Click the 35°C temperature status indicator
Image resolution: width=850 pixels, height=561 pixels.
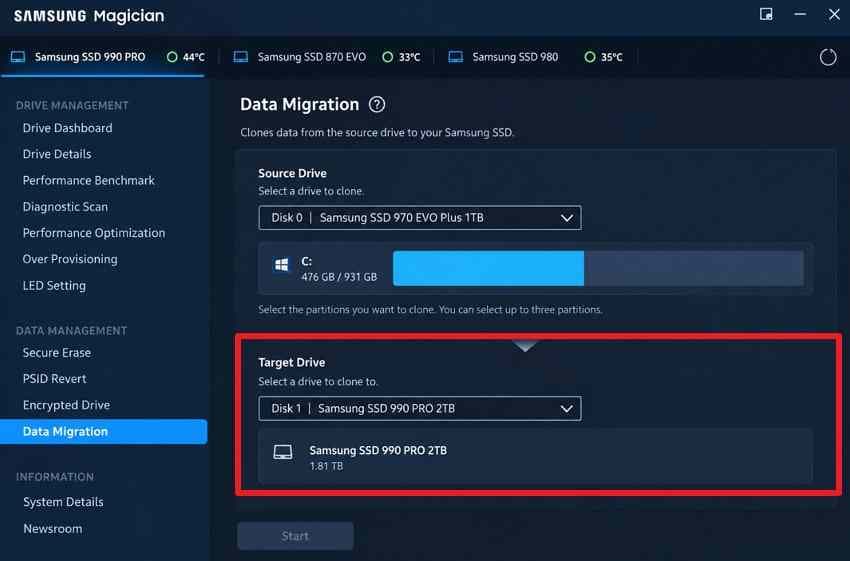pyautogui.click(x=603, y=57)
